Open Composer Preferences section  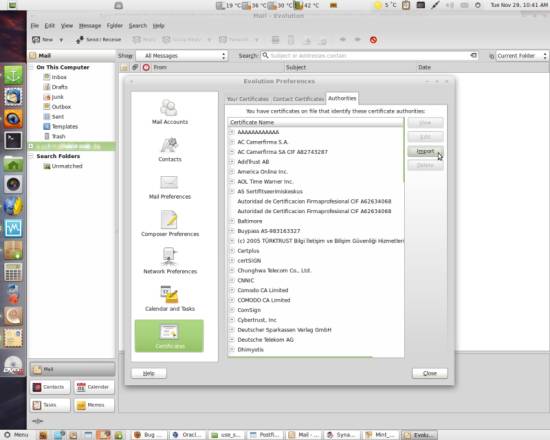[170, 224]
